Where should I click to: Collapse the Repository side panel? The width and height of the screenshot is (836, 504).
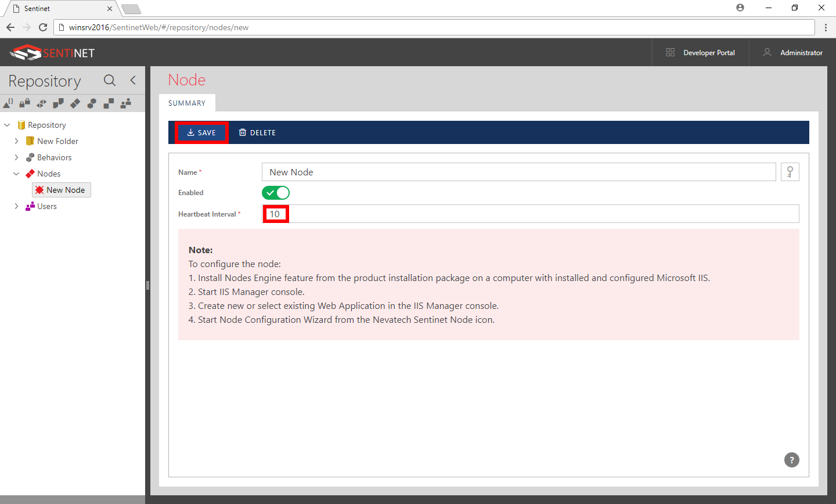click(x=133, y=80)
